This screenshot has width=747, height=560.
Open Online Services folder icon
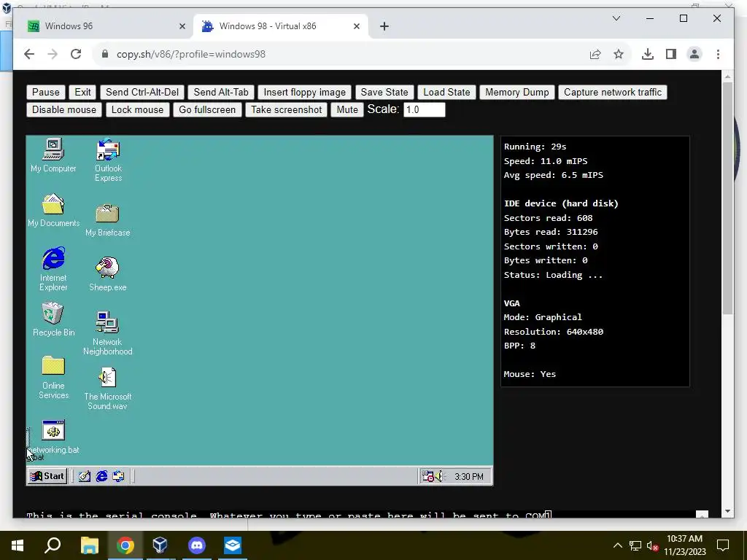tap(53, 378)
